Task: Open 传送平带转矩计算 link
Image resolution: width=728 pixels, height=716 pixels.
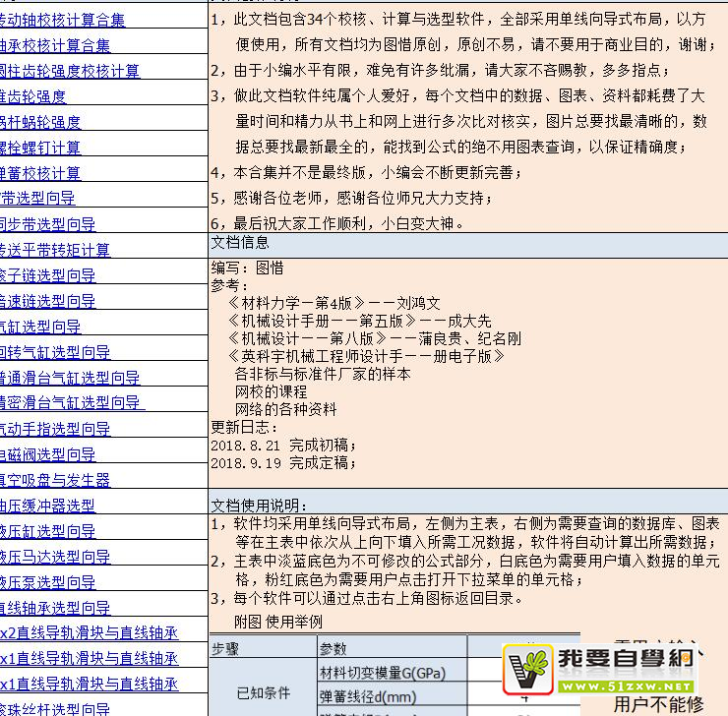Action: [54, 250]
